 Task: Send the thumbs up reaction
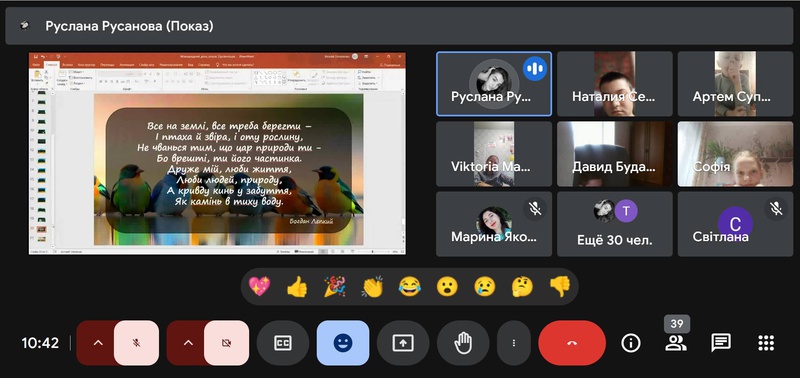pyautogui.click(x=297, y=287)
